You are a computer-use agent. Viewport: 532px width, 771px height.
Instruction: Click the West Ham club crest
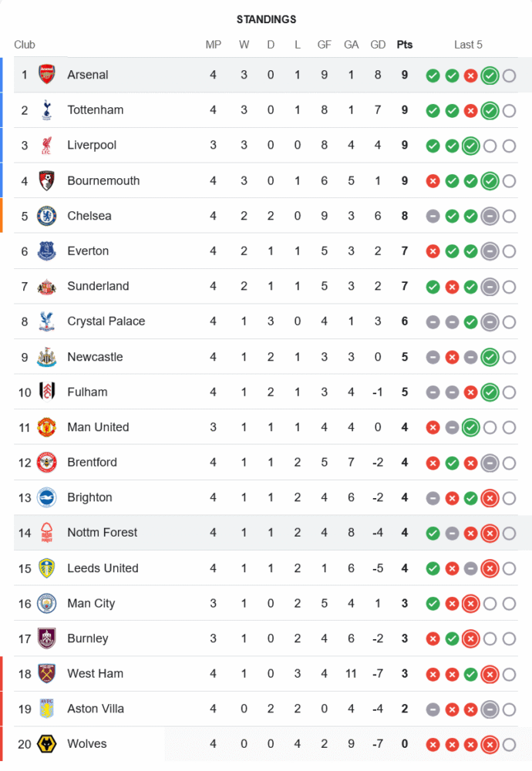tap(47, 674)
